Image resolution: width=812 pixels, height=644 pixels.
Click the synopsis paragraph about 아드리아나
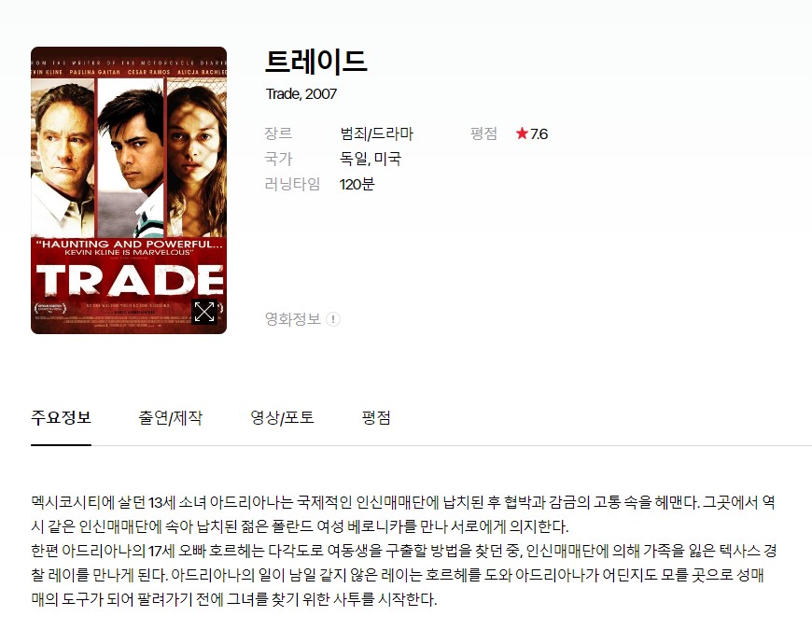[403, 551]
